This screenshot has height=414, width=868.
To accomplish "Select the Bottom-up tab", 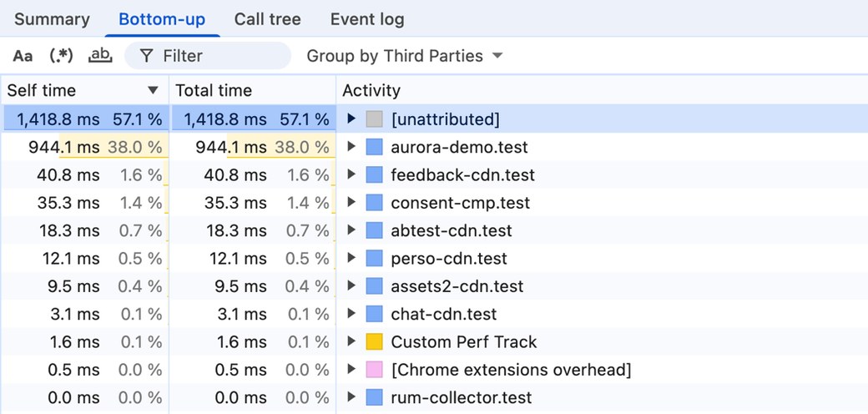I will tap(162, 19).
